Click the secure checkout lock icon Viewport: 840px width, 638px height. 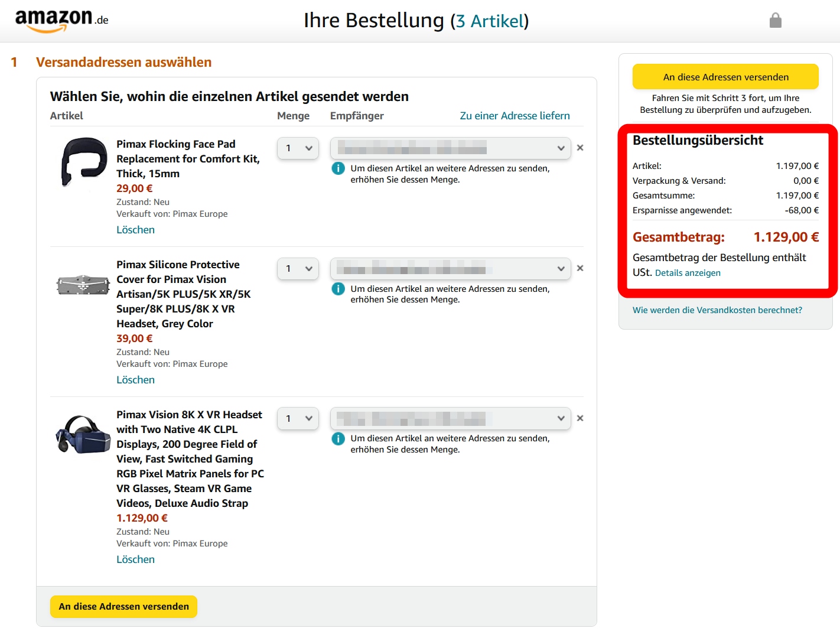776,21
